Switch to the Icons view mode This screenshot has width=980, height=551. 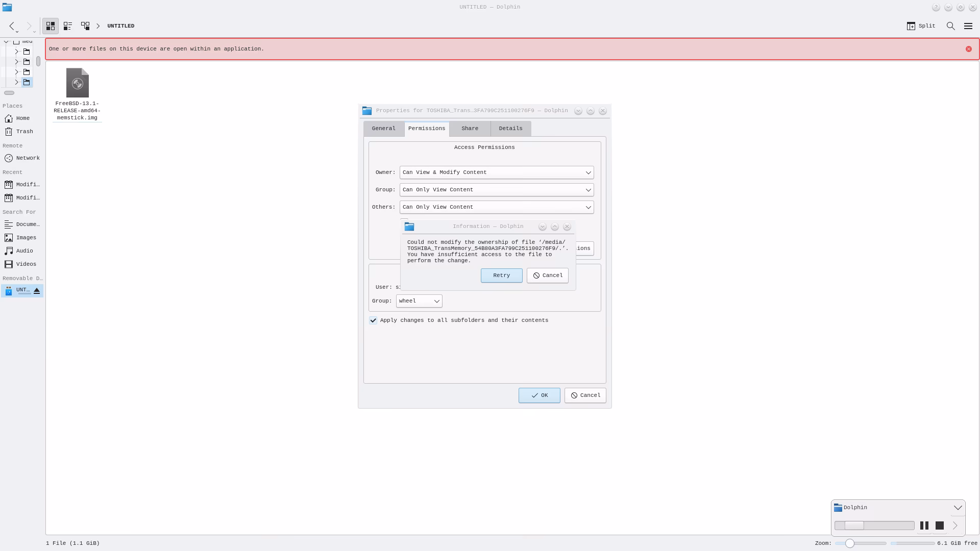[51, 26]
